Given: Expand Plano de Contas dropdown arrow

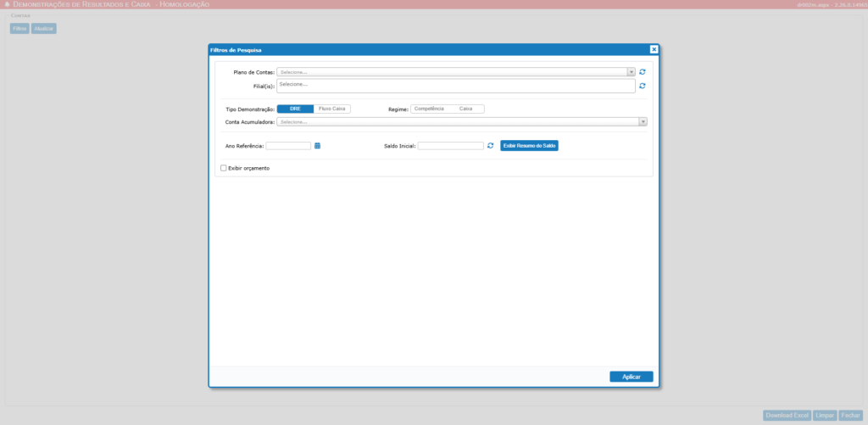Looking at the screenshot, I should [x=631, y=72].
